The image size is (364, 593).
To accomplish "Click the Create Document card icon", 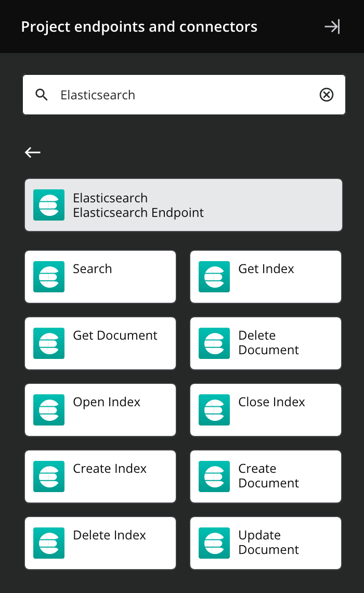I will [x=214, y=476].
